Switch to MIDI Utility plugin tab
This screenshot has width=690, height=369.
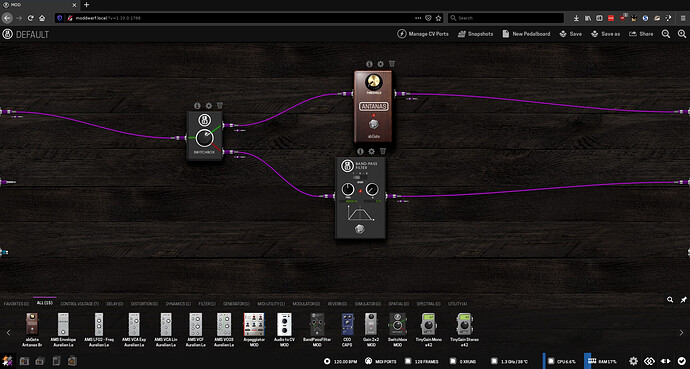[x=271, y=304]
